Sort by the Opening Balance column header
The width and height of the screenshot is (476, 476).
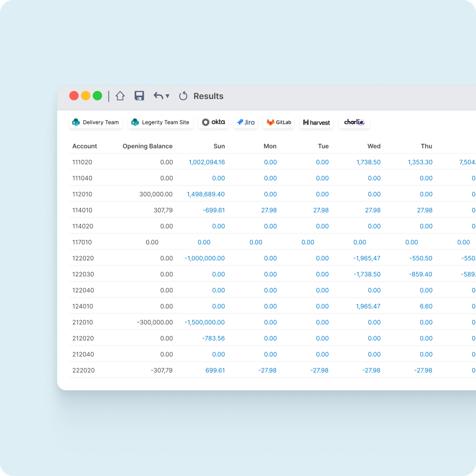click(148, 146)
